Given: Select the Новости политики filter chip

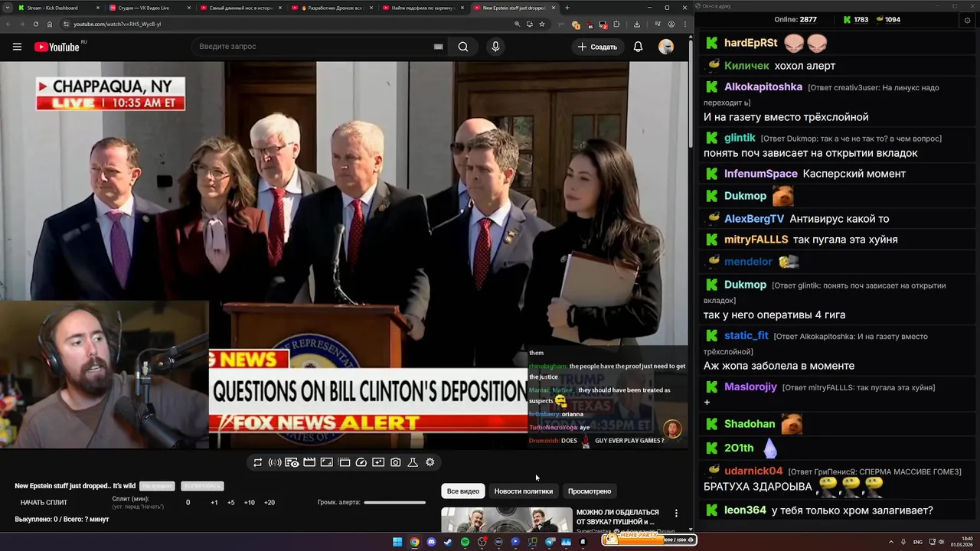Looking at the screenshot, I should tap(524, 491).
